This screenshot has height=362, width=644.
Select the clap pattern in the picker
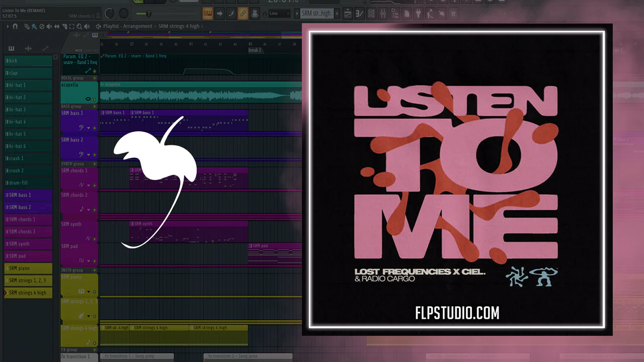pos(28,73)
